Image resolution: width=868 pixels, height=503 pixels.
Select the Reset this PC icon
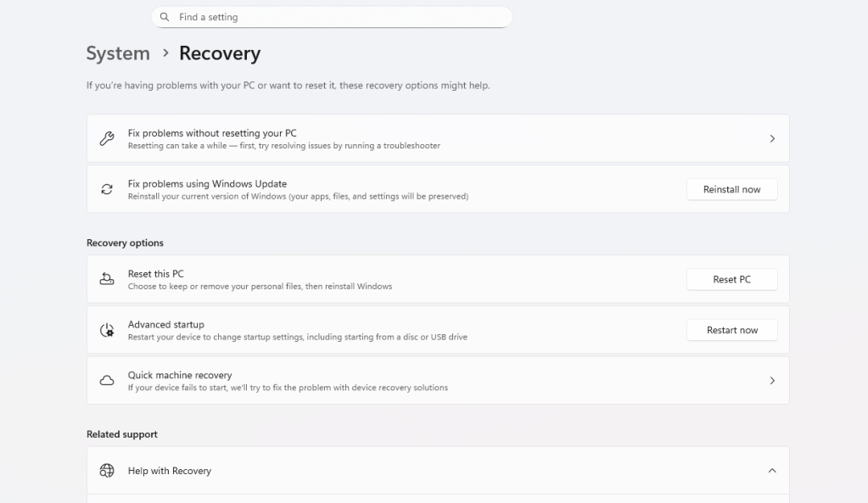click(x=105, y=279)
